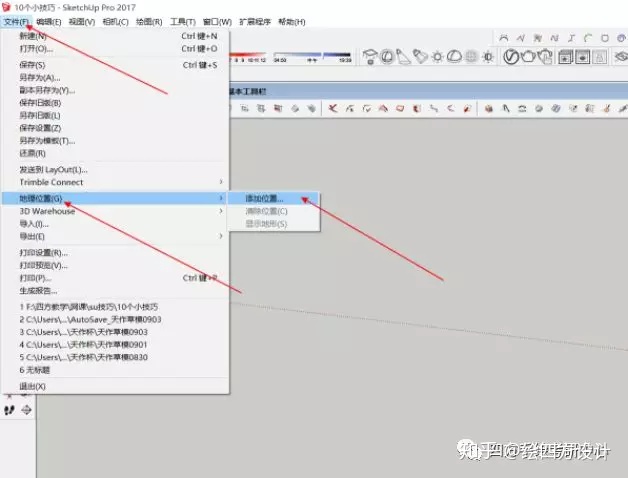Choose 还原(R) menu entry

click(x=115, y=153)
